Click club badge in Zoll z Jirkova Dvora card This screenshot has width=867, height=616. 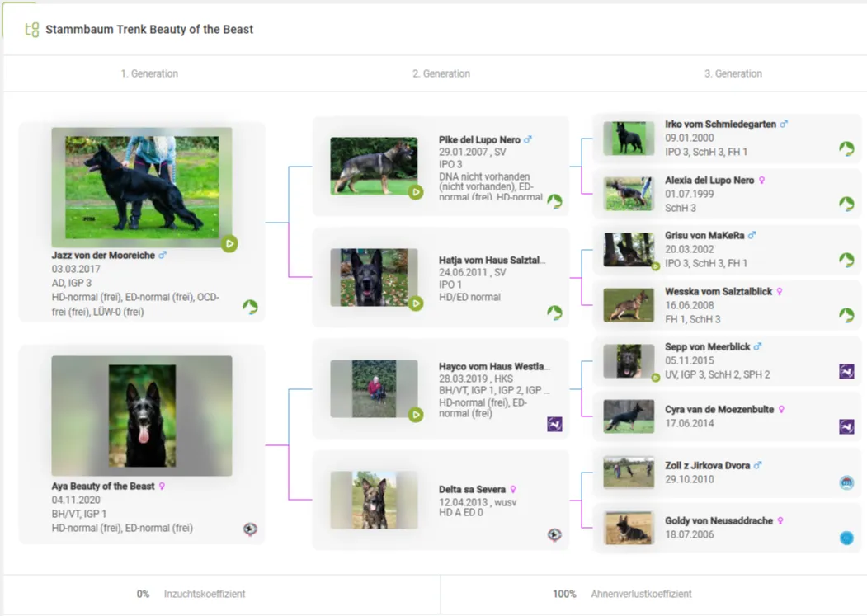(846, 482)
